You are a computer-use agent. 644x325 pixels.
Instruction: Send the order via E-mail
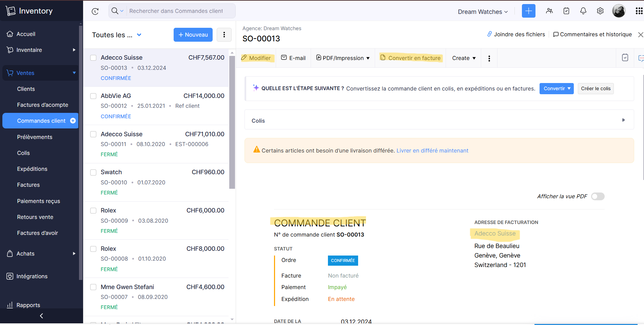point(293,58)
